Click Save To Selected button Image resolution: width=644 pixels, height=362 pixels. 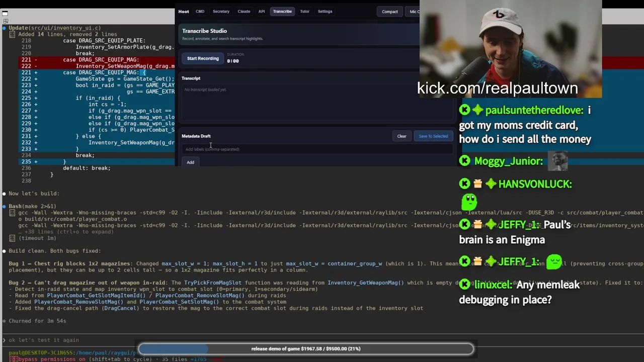point(433,136)
